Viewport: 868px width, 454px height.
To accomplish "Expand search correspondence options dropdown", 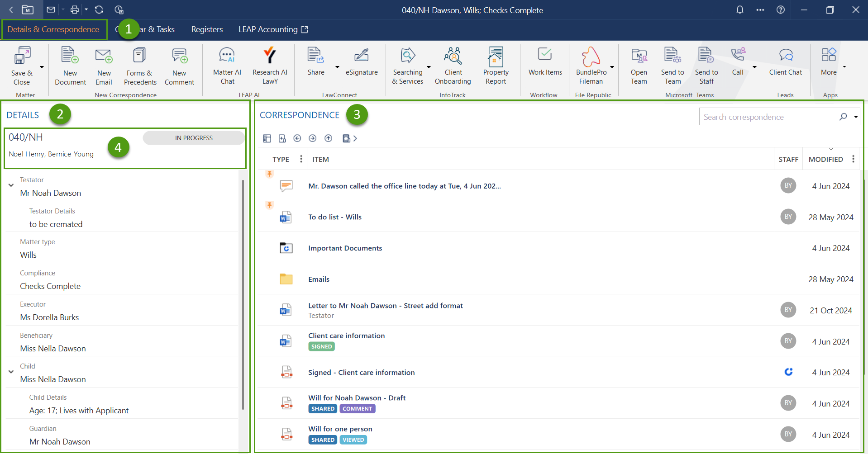I will coord(856,117).
